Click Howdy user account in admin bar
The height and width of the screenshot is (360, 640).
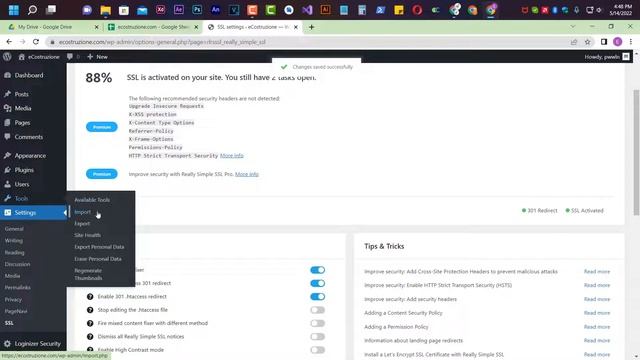click(x=607, y=57)
